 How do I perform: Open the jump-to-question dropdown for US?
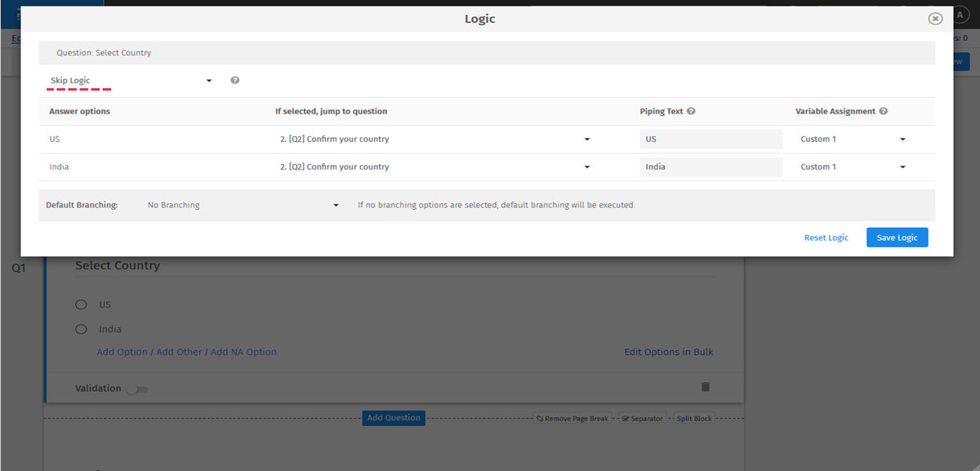tap(586, 139)
